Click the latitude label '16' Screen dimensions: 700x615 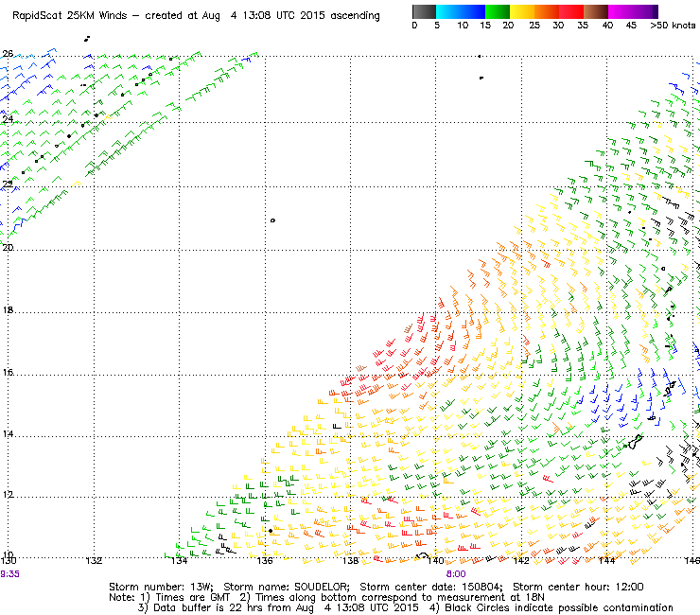click(8, 372)
